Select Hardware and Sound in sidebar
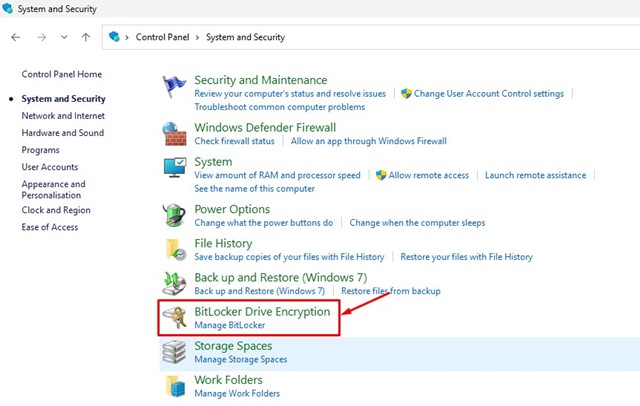The width and height of the screenshot is (640, 406). (x=63, y=133)
